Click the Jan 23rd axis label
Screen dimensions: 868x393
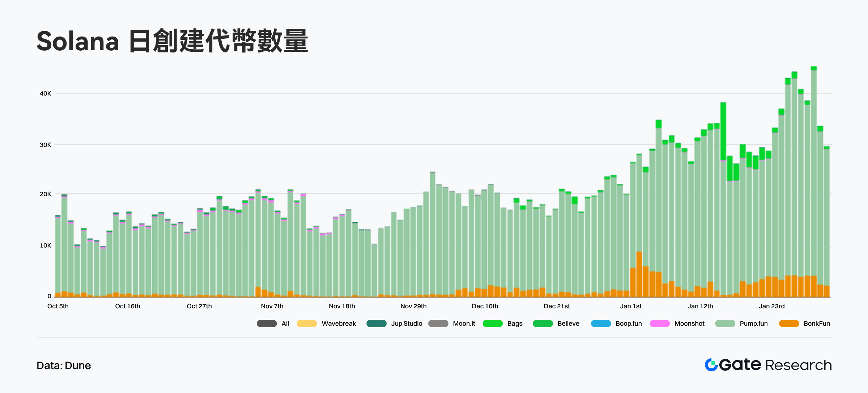click(x=771, y=306)
